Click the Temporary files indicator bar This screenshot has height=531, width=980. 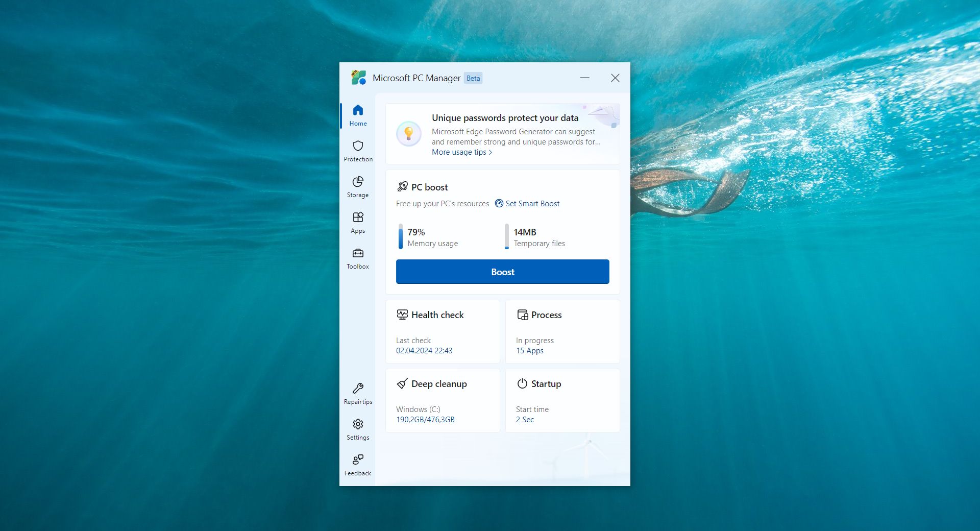(x=507, y=236)
